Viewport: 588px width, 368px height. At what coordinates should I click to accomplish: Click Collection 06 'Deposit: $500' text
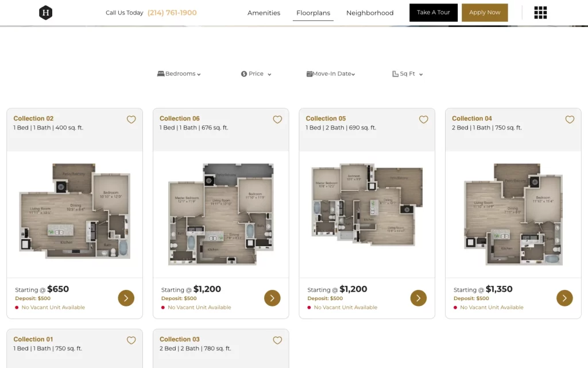pos(179,298)
